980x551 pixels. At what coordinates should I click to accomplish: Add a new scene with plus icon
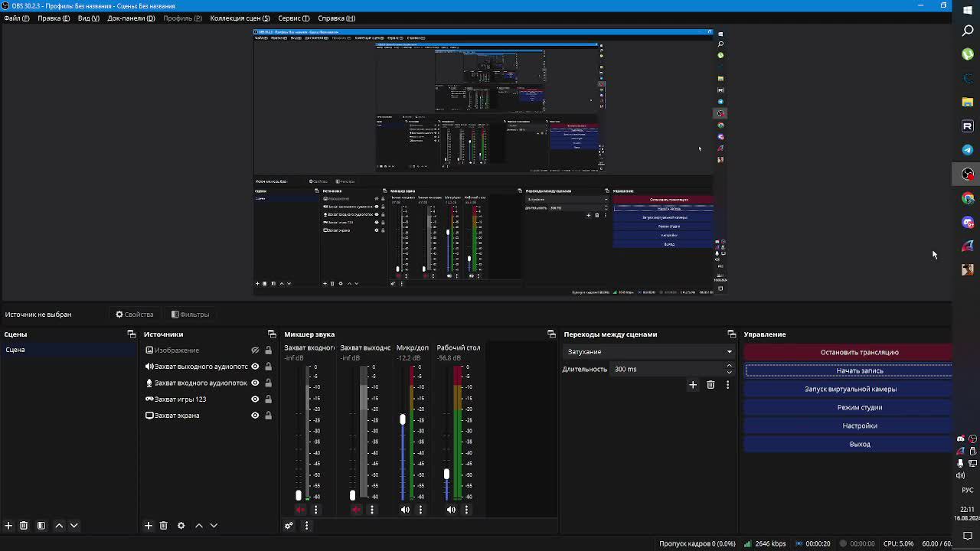pyautogui.click(x=8, y=526)
